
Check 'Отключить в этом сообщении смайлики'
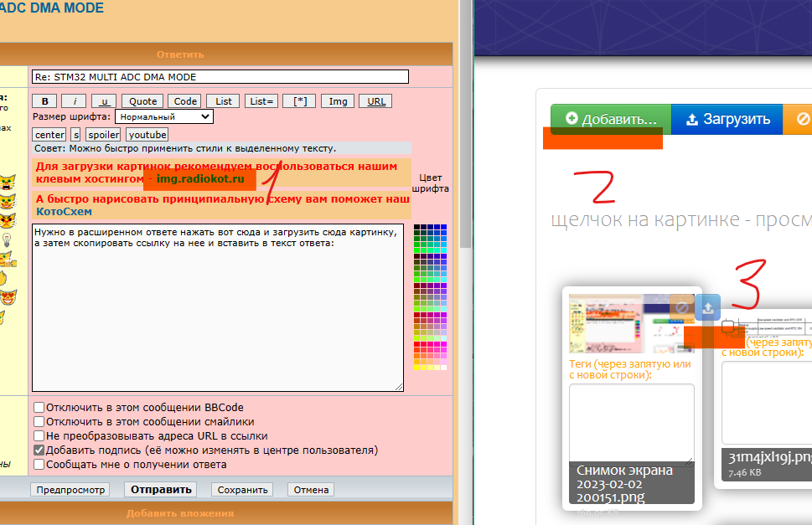(39, 422)
